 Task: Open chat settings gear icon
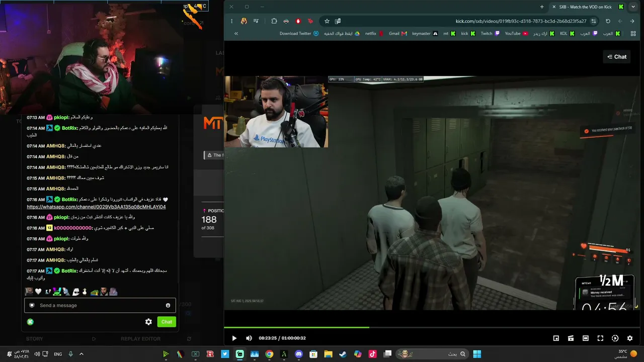point(148,322)
